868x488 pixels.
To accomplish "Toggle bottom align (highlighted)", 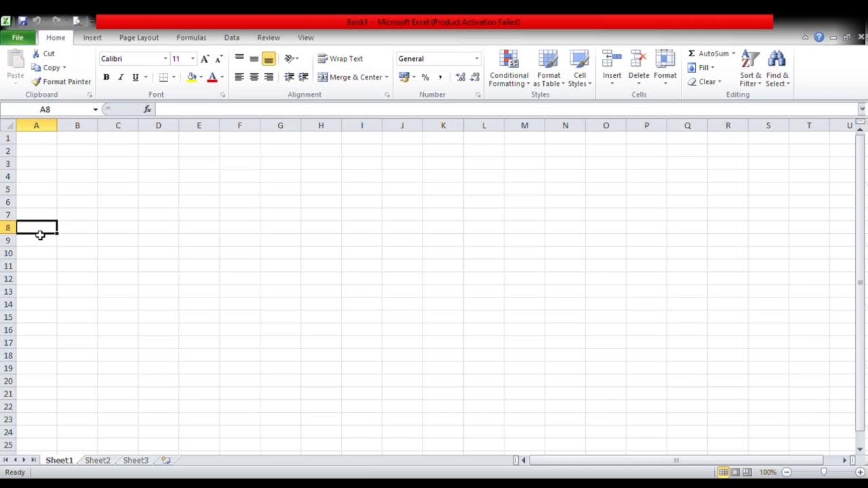I will coord(269,59).
